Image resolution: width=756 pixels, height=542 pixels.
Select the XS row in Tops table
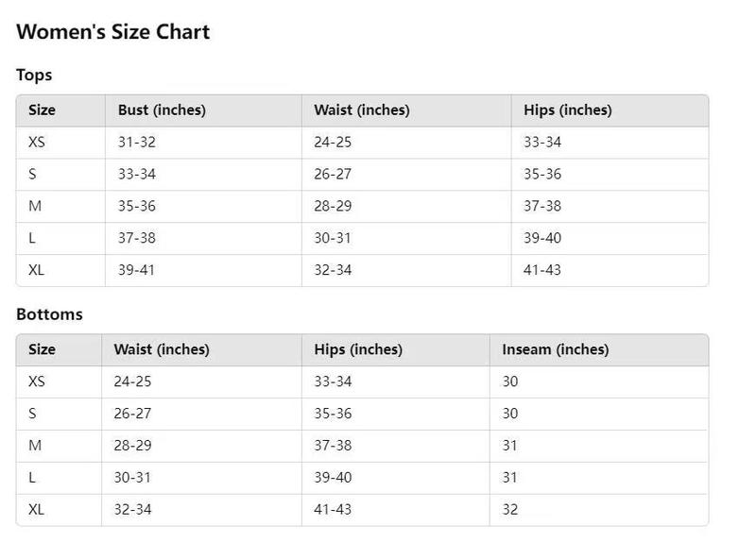tap(363, 143)
